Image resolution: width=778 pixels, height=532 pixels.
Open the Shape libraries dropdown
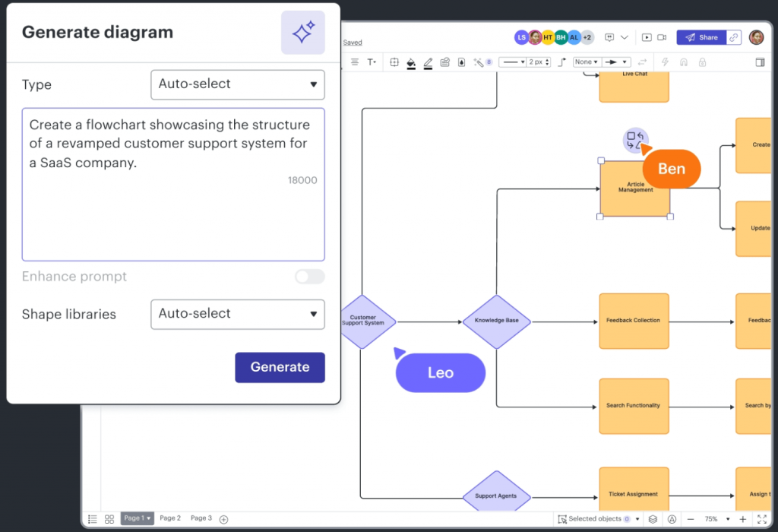coord(237,314)
